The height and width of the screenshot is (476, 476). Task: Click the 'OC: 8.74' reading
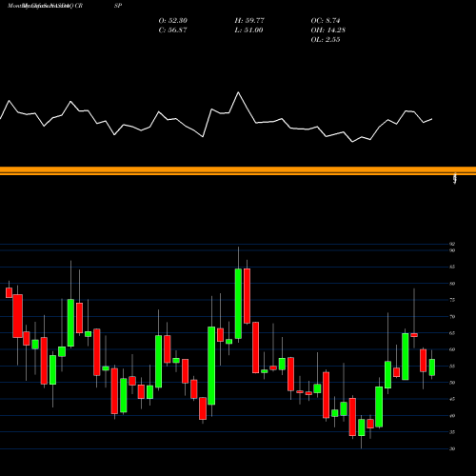click(326, 21)
